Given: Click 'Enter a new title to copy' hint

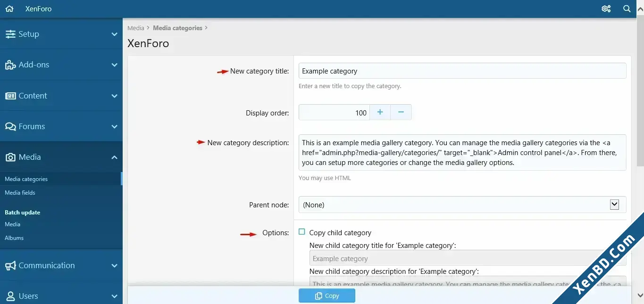Looking at the screenshot, I should pos(350,86).
